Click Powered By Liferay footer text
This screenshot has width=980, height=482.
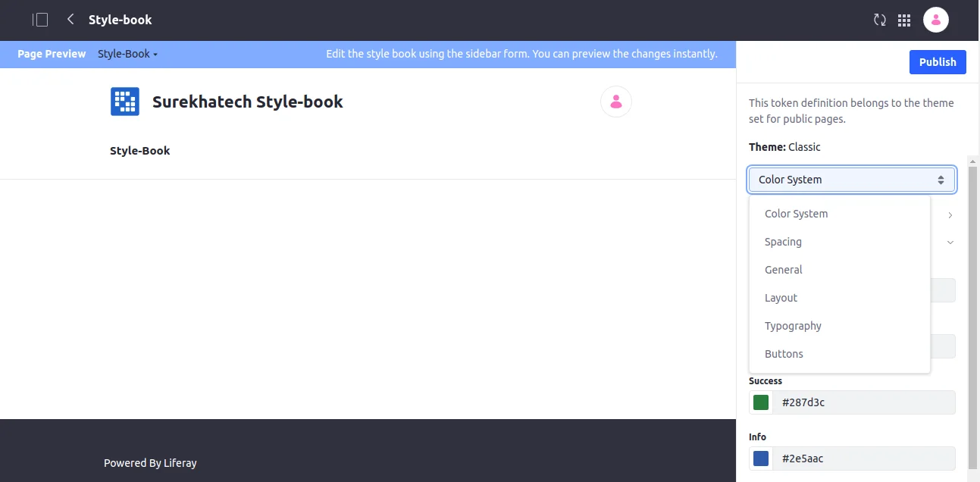point(150,463)
